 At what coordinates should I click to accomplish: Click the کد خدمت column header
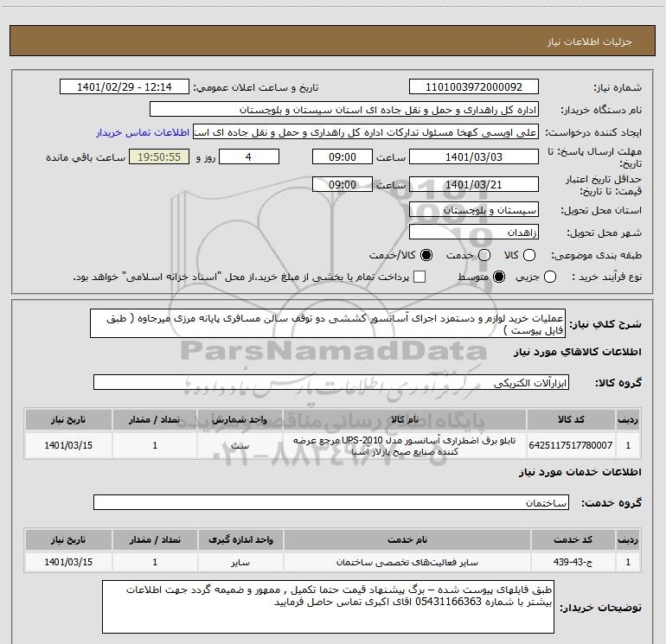coord(573,539)
